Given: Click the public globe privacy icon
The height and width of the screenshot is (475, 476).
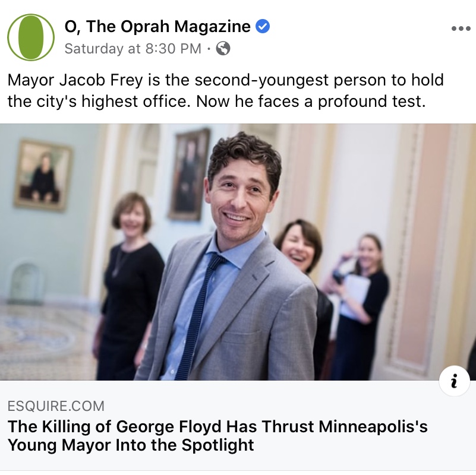Looking at the screenshot, I should (223, 49).
